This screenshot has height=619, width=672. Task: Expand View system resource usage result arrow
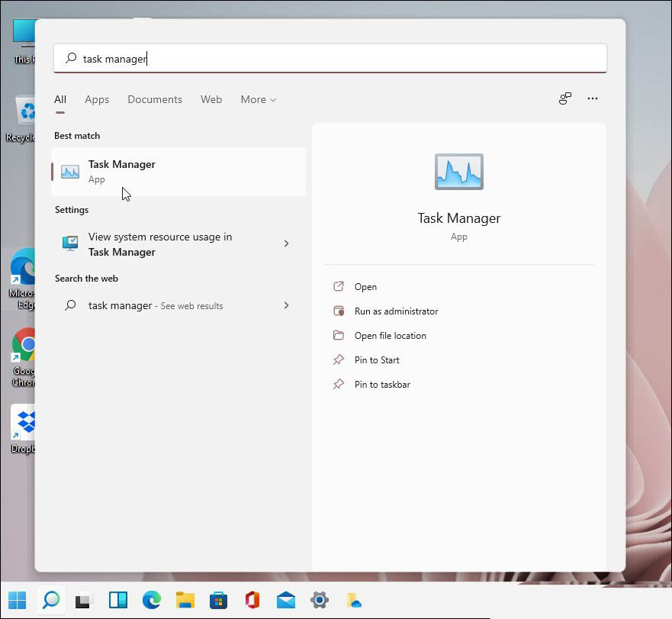286,243
